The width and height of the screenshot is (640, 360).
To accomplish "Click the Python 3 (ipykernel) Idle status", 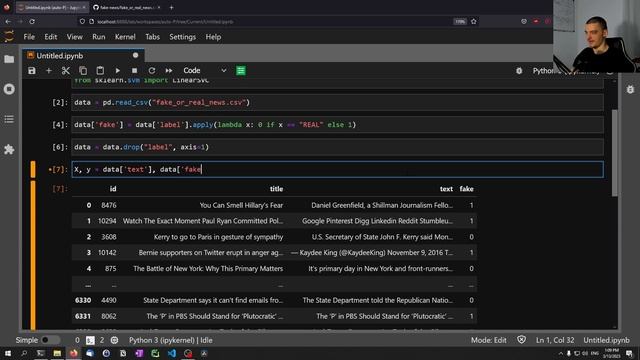I will pyautogui.click(x=171, y=340).
